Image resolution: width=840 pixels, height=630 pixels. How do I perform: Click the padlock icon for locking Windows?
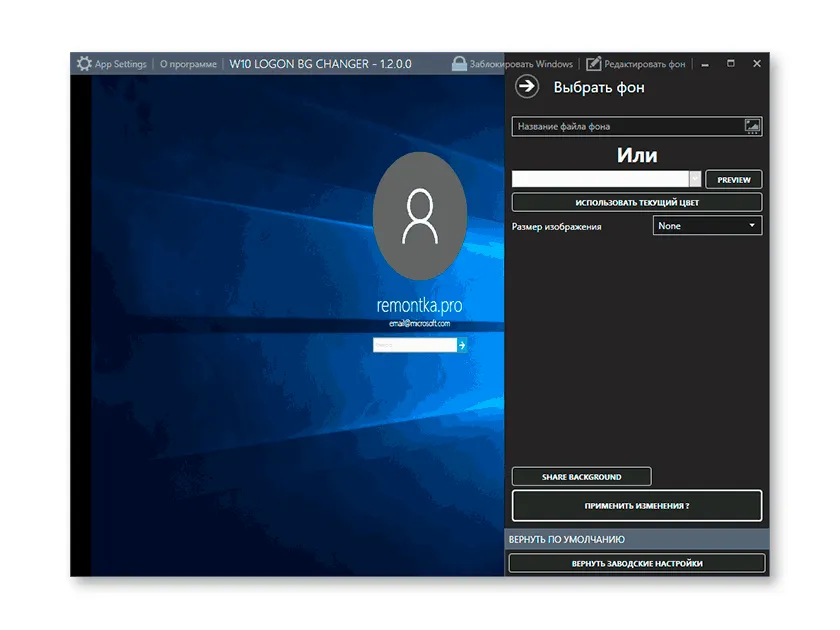click(x=459, y=64)
